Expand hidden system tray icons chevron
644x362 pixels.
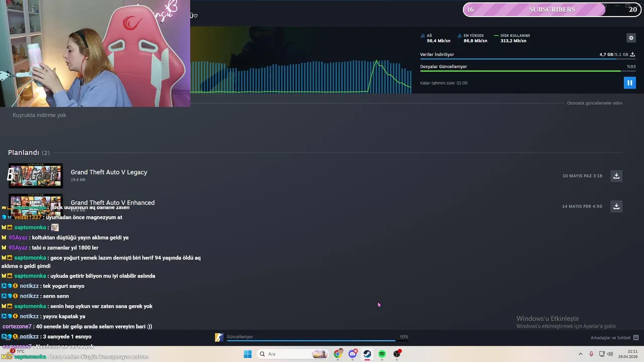[x=581, y=354]
